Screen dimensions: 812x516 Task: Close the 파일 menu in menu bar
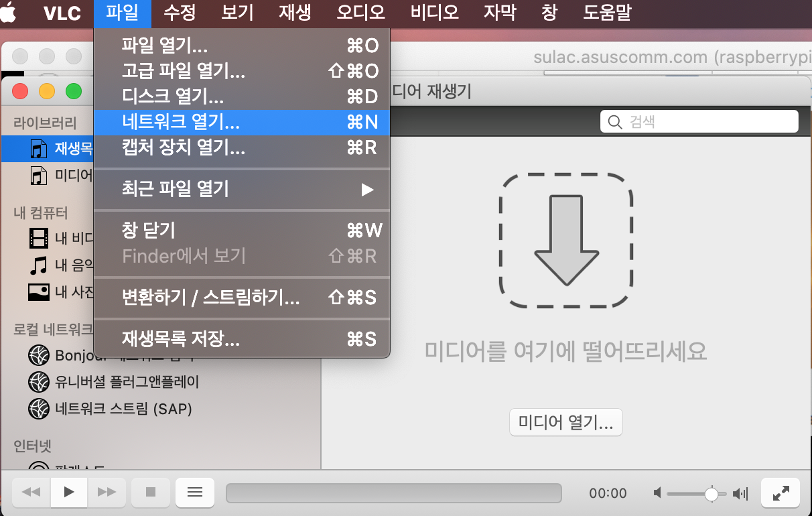pyautogui.click(x=123, y=13)
